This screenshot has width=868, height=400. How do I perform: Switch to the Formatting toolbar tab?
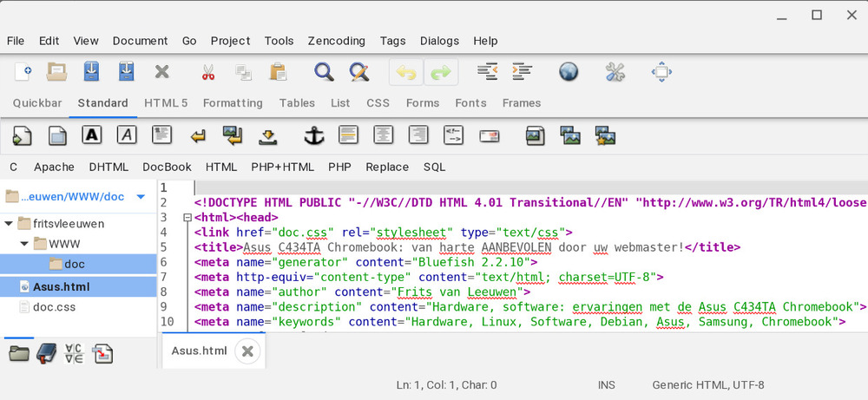[233, 103]
